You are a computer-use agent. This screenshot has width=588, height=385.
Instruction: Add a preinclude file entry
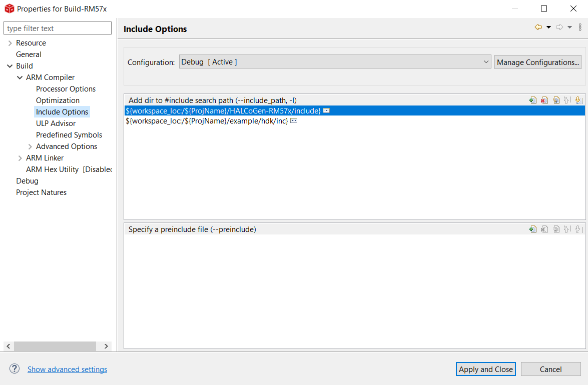[x=533, y=229]
